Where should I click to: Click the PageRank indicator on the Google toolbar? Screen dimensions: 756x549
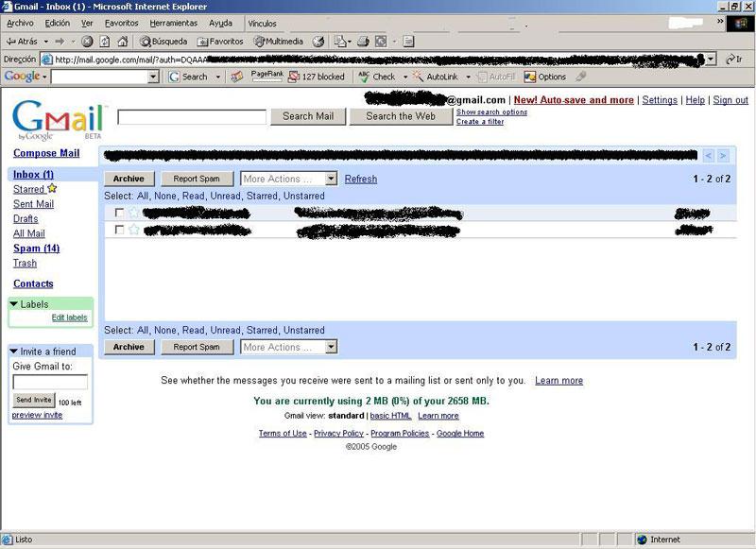[x=267, y=76]
